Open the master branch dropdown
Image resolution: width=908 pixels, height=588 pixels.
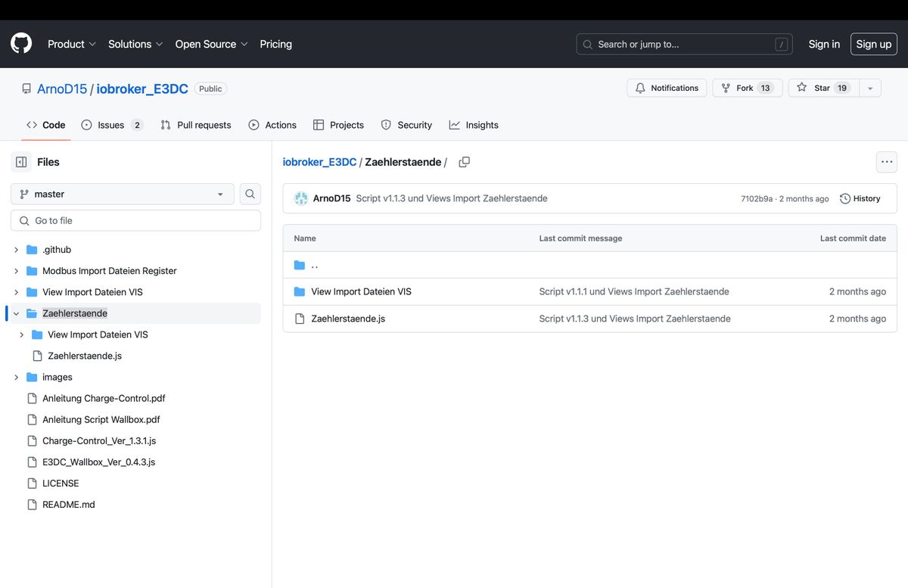point(123,194)
